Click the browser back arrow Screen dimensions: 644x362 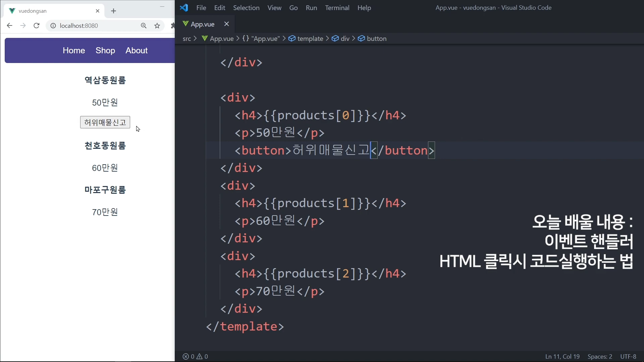[9, 26]
